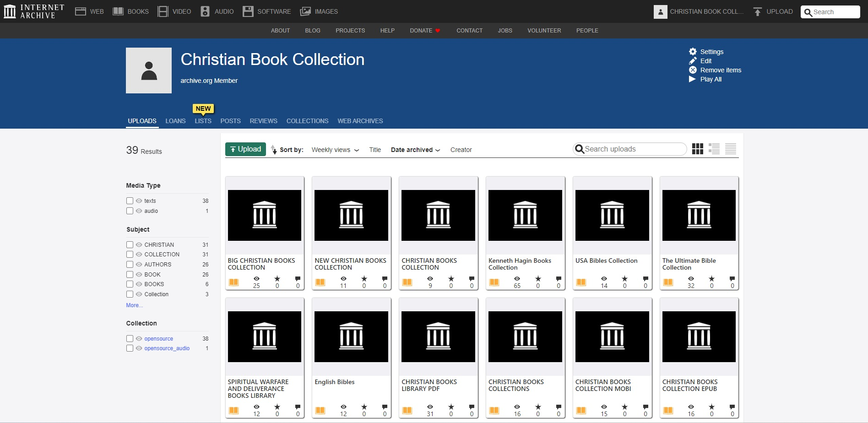Click favorite star on USA Bibles Collection card

pos(625,279)
